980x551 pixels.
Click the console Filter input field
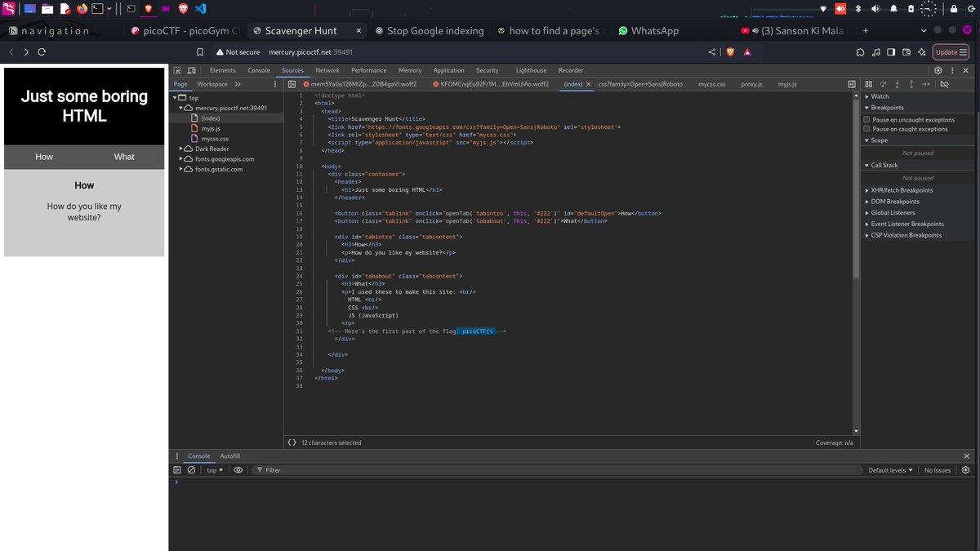coord(555,470)
